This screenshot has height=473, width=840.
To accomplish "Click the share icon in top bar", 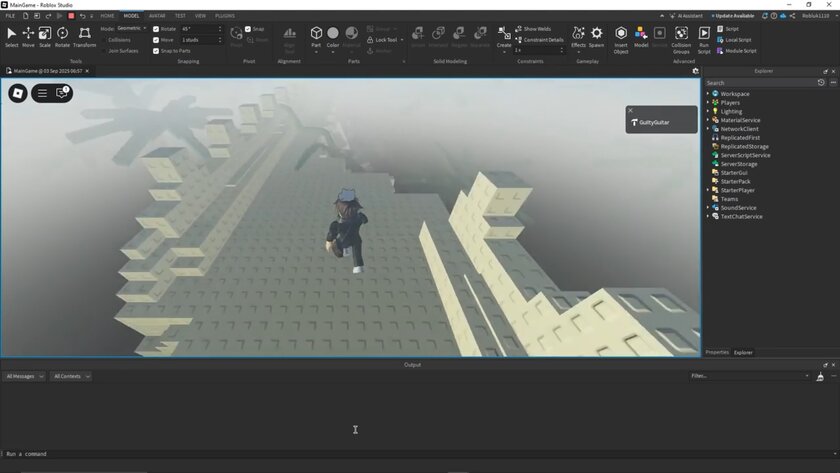I will (792, 16).
